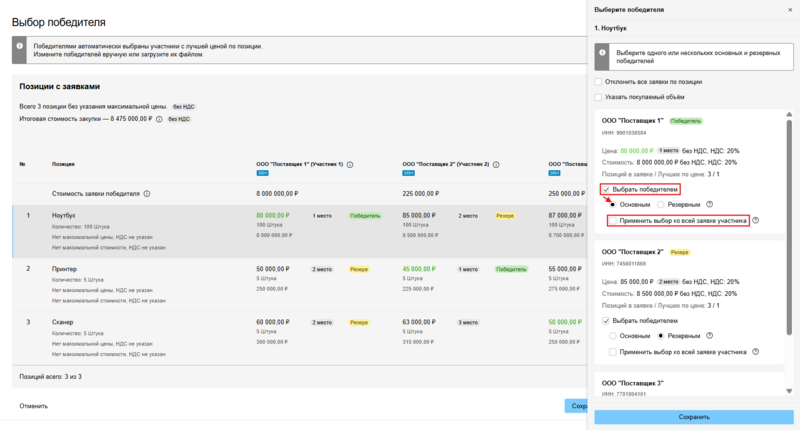Select Основным radio for Поставщик 2
The width and height of the screenshot is (800, 430).
coord(613,336)
